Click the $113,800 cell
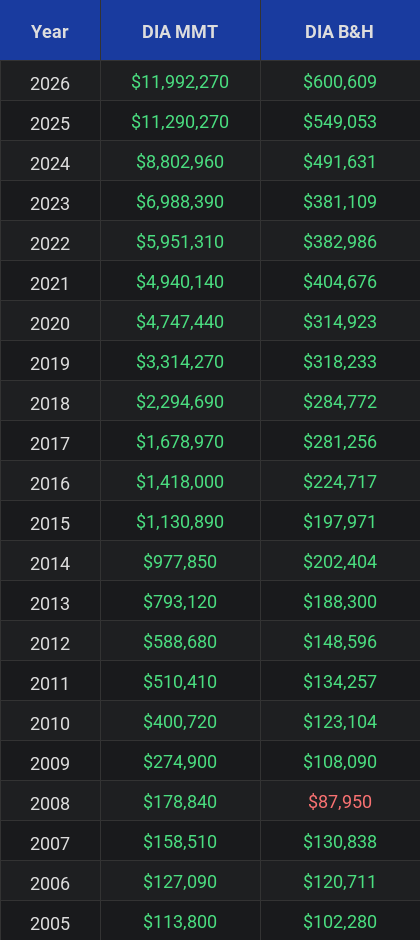 pyautogui.click(x=180, y=922)
